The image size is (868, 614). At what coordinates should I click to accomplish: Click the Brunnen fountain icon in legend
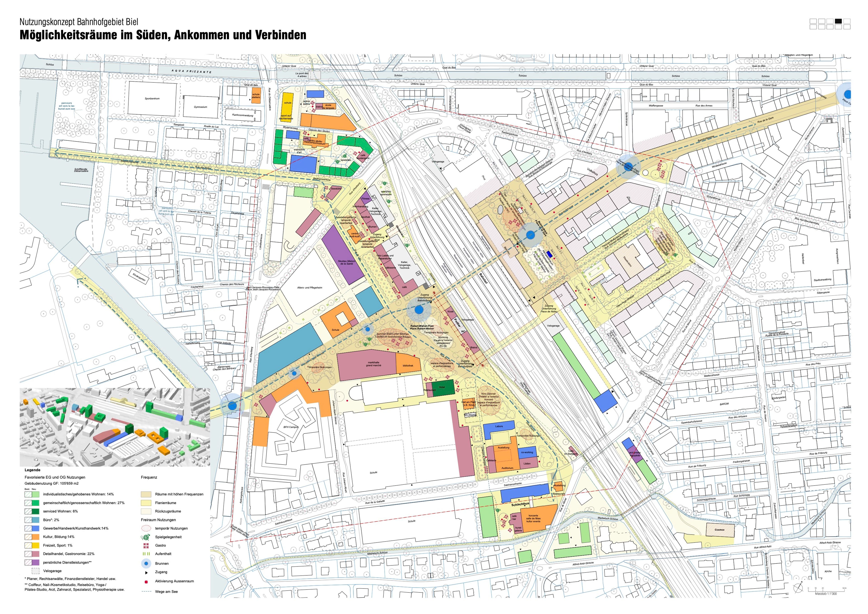tap(146, 563)
